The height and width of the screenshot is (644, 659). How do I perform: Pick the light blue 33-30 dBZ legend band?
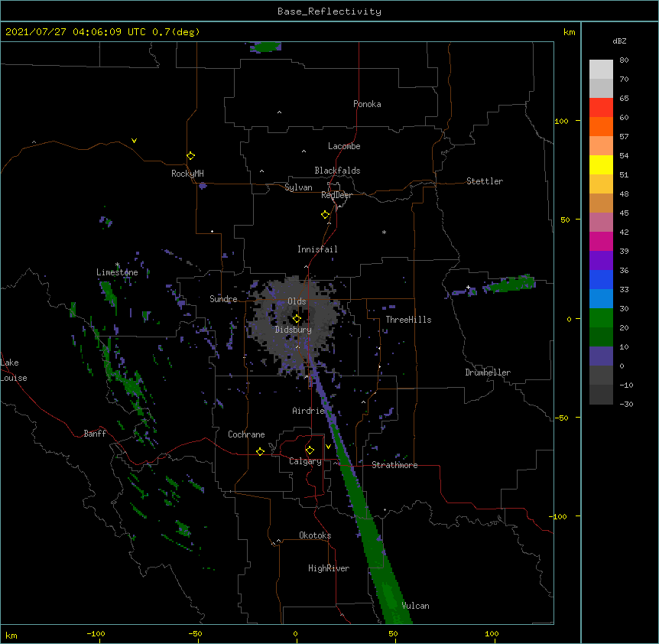point(601,299)
